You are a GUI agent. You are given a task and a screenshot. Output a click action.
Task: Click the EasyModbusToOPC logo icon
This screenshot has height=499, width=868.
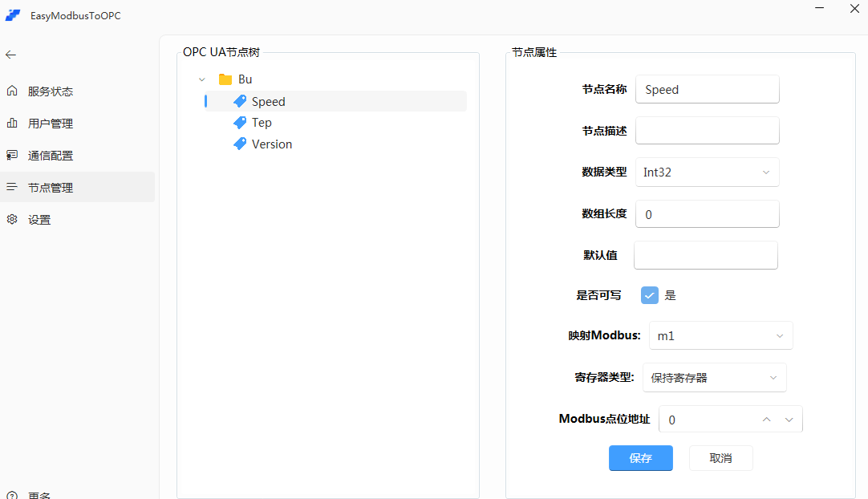point(13,14)
